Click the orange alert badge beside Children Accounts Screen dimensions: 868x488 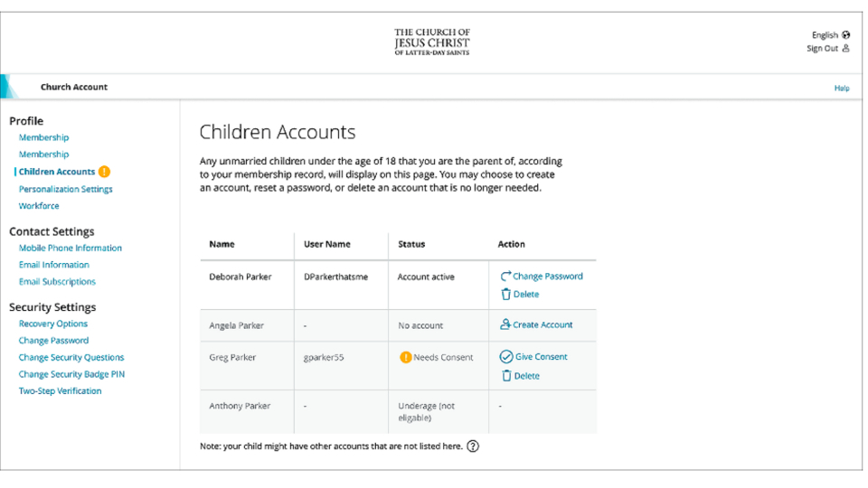[x=105, y=172]
